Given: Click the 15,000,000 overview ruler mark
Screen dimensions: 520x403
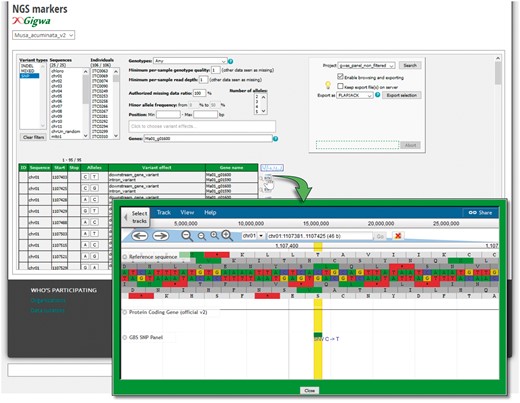Looking at the screenshot, I should (316, 224).
